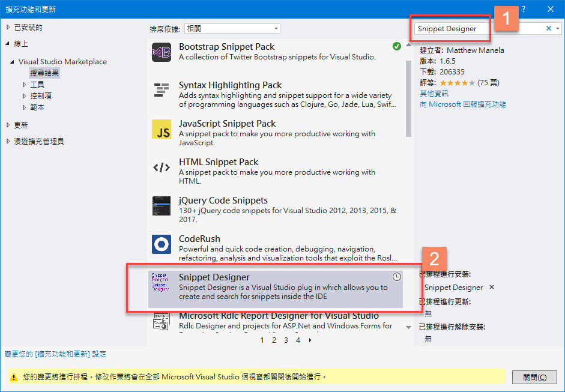Select Microsoft Rdlc Report Designer for Visual Studio title
565x392 pixels.
tap(279, 316)
